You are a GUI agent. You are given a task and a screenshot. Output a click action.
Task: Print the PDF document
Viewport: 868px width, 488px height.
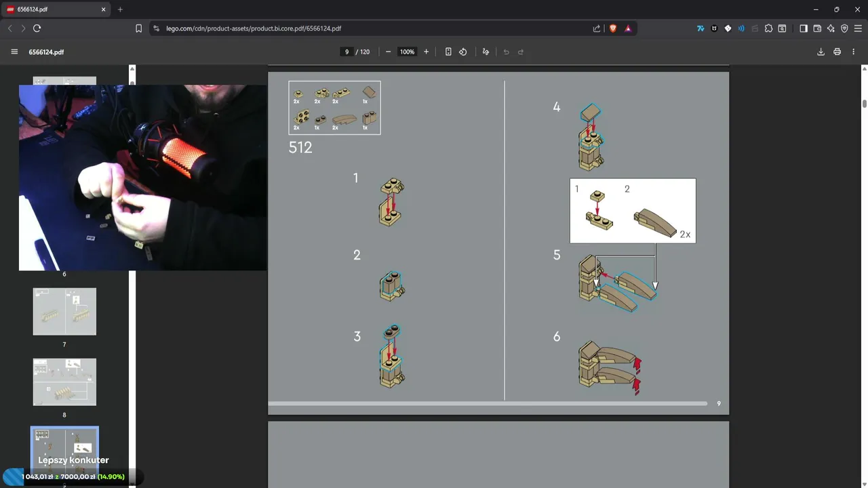(x=837, y=52)
